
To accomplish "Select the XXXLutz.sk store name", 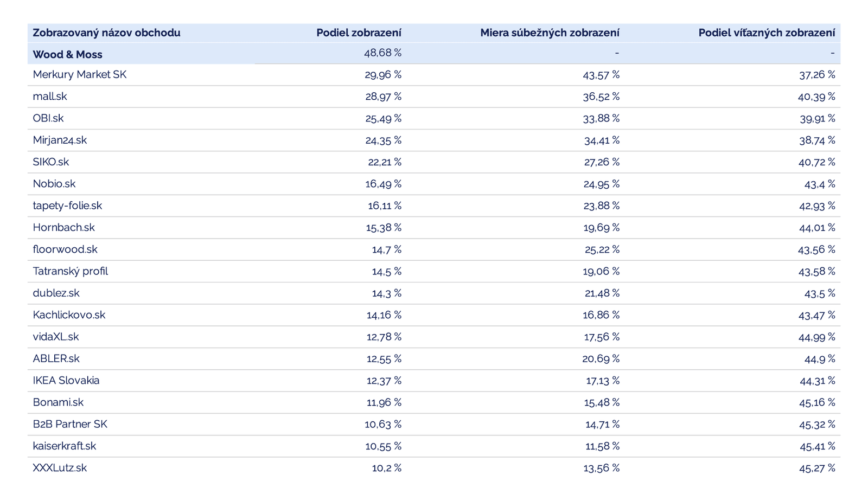I will [60, 468].
